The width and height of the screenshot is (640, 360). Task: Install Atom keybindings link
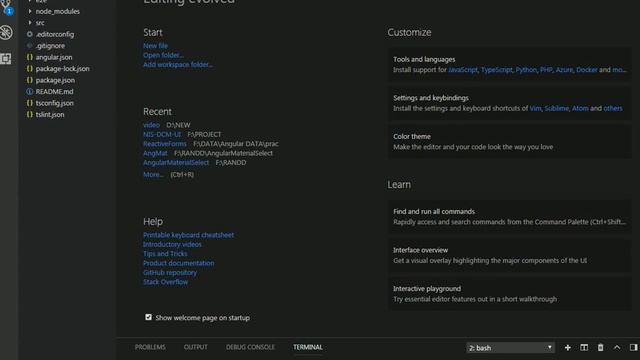pyautogui.click(x=580, y=109)
